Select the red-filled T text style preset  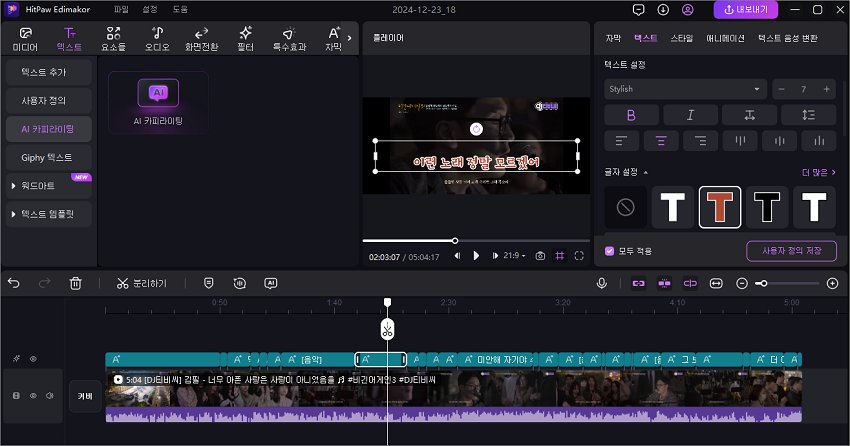(720, 207)
